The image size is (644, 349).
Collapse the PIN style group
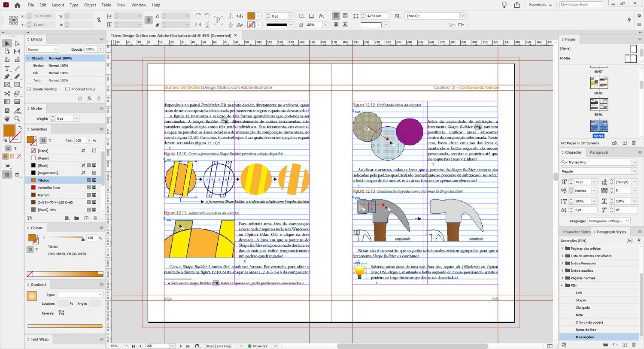coord(562,285)
